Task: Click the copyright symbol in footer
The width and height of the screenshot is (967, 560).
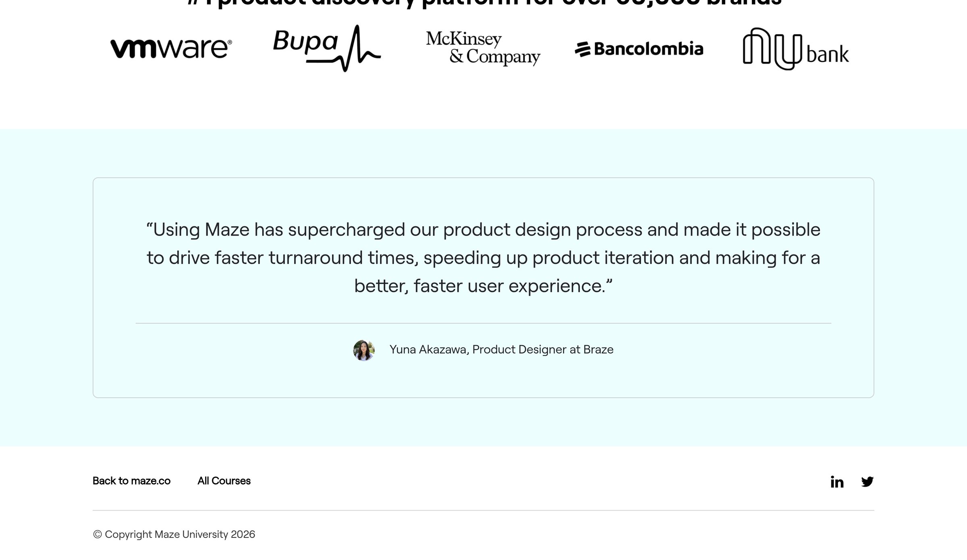Action: tap(98, 535)
